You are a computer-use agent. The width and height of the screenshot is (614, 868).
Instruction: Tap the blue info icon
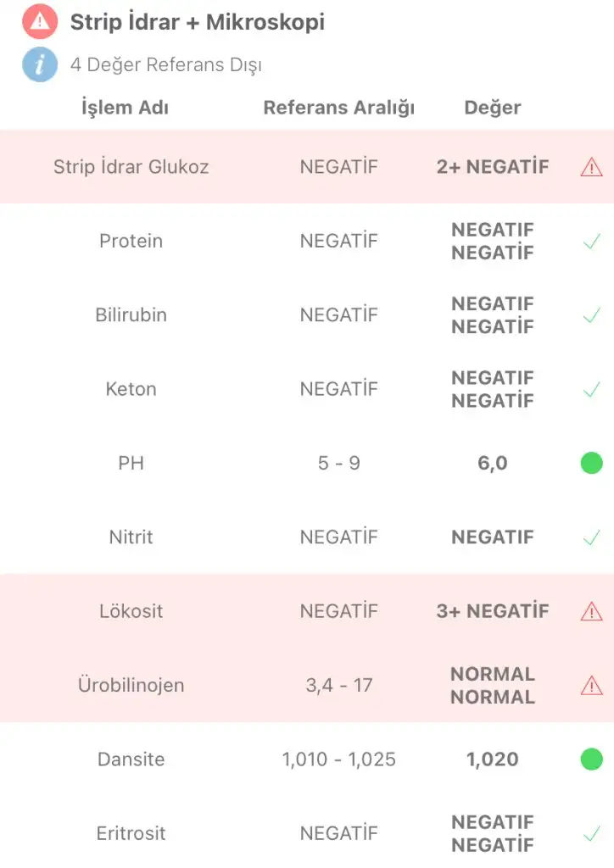coord(40,64)
